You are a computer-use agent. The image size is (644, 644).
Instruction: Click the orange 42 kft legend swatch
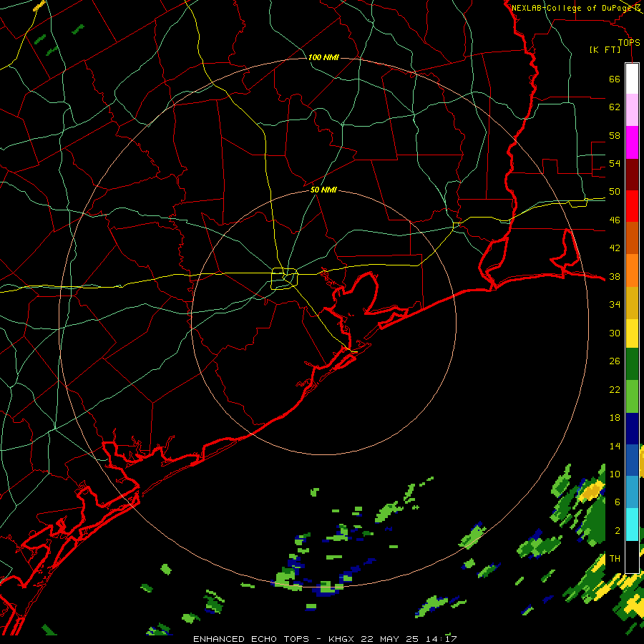[632, 270]
